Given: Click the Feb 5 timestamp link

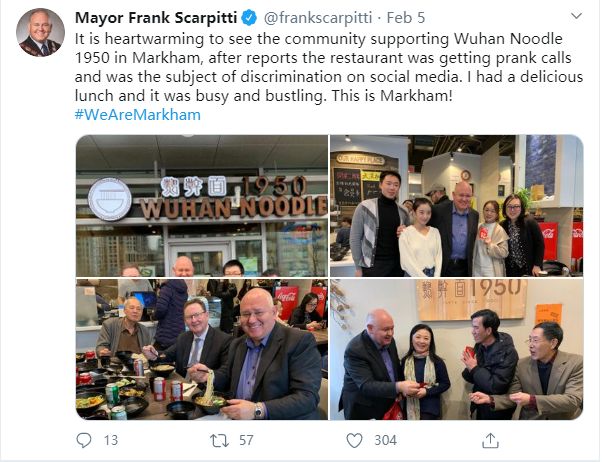Looking at the screenshot, I should (x=406, y=18).
